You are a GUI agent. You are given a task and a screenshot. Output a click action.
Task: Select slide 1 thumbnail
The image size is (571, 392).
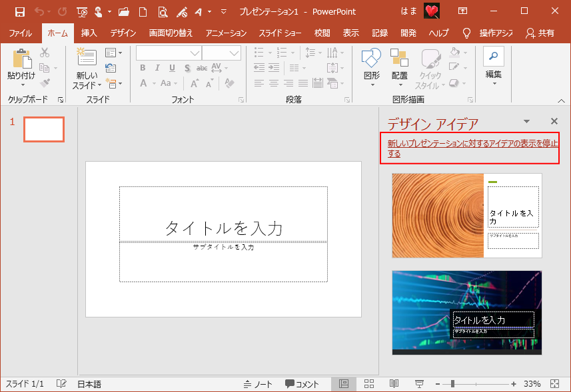44,129
